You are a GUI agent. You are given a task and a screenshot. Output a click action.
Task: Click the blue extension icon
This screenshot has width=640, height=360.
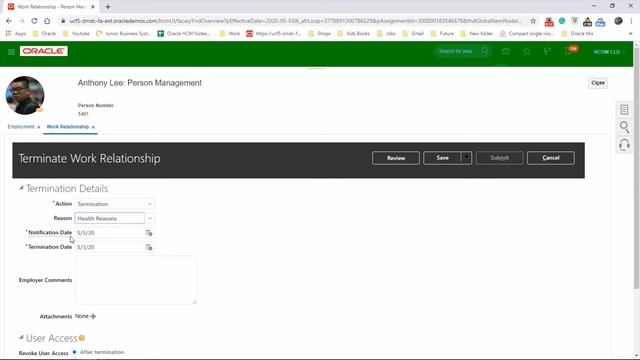[x=600, y=21]
